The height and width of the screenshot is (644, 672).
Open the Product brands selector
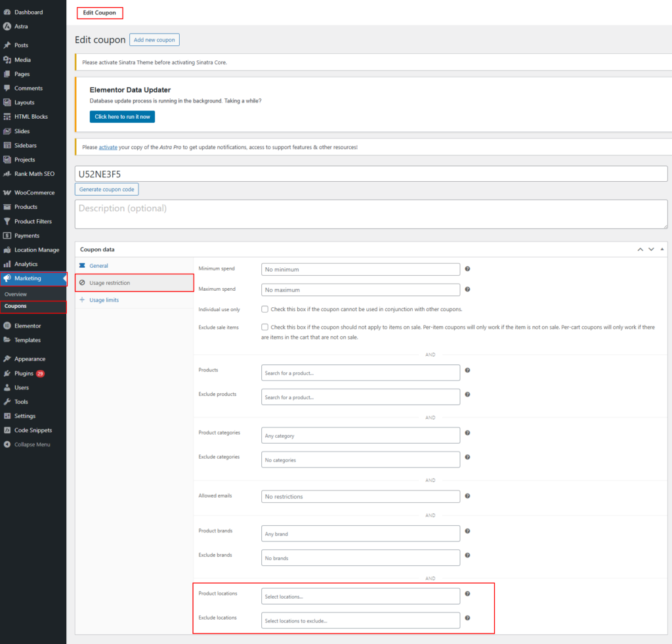(x=360, y=534)
